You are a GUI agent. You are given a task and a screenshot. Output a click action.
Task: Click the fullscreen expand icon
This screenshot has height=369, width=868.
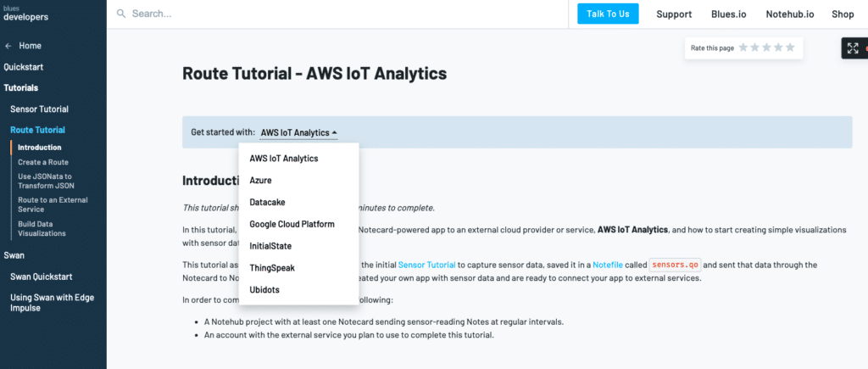click(851, 48)
